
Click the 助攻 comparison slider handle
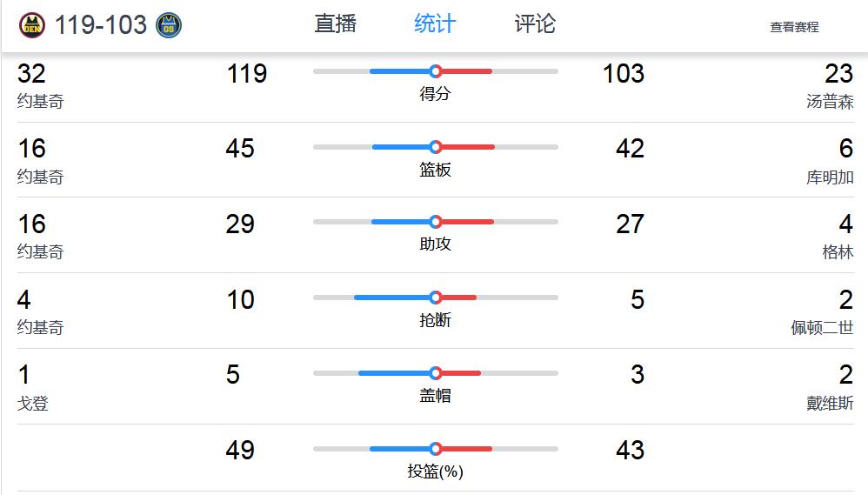436,222
